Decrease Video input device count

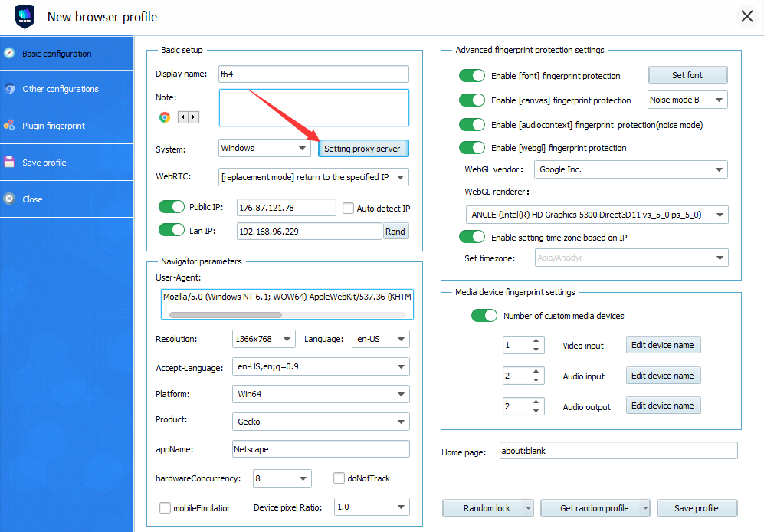pyautogui.click(x=536, y=350)
